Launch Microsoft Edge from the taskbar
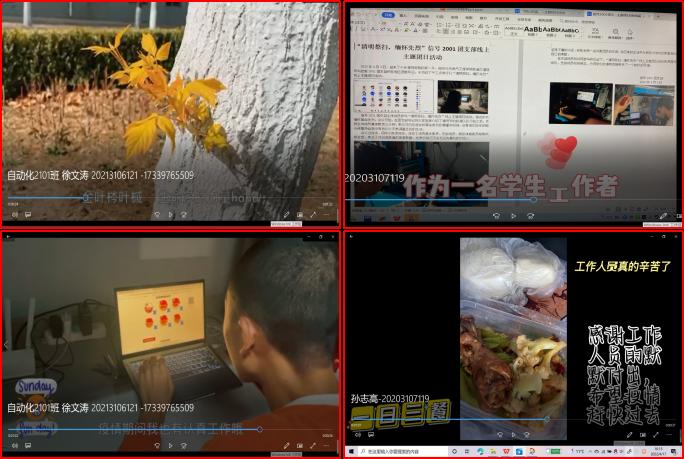Image resolution: width=684 pixels, height=459 pixels. point(481,452)
